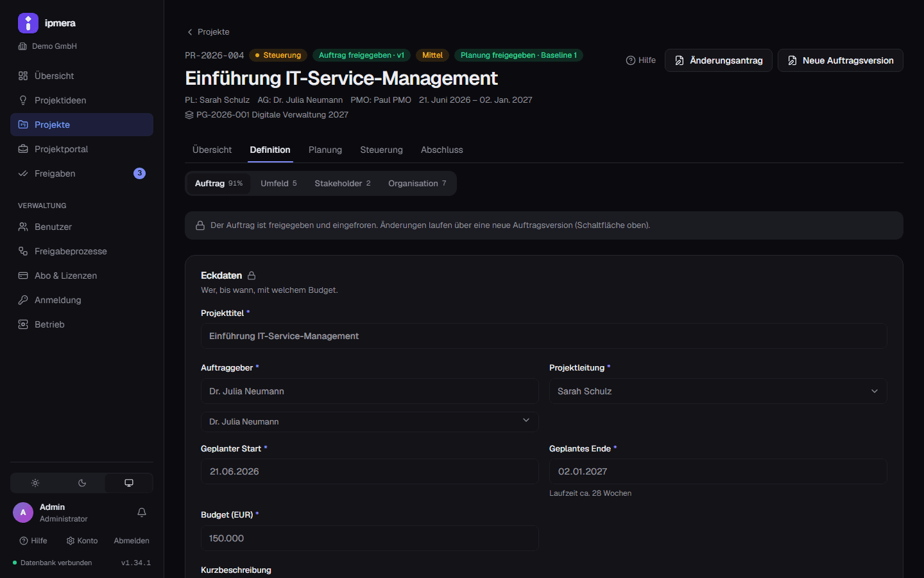
Task: Click the Betrieb server icon
Action: tap(23, 324)
